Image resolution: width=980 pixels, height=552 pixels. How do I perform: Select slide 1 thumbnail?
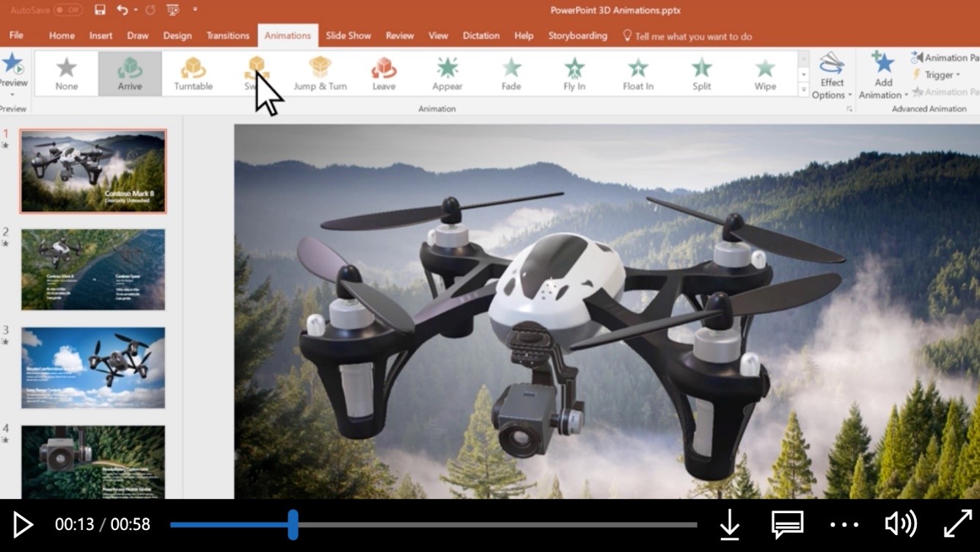click(93, 171)
